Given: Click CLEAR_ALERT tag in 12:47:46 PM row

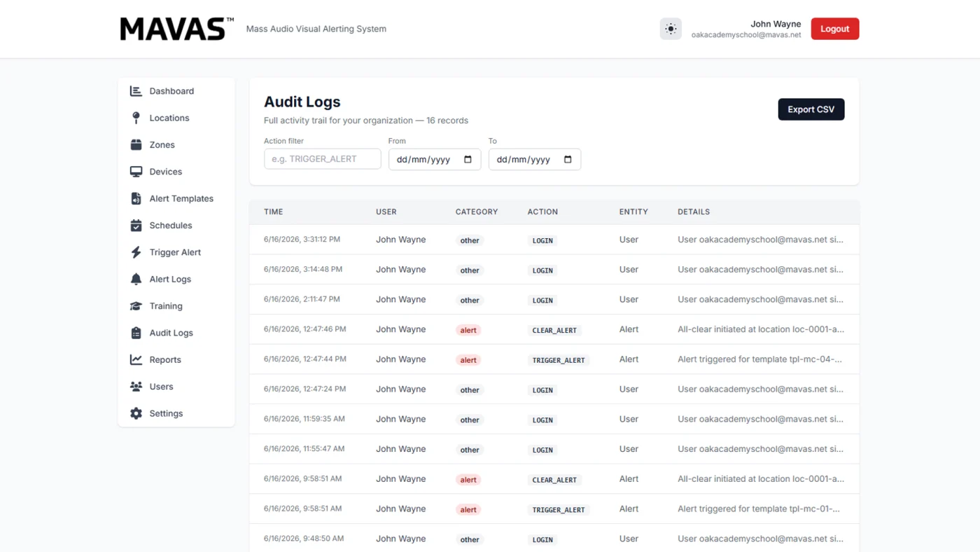Looking at the screenshot, I should click(x=554, y=330).
